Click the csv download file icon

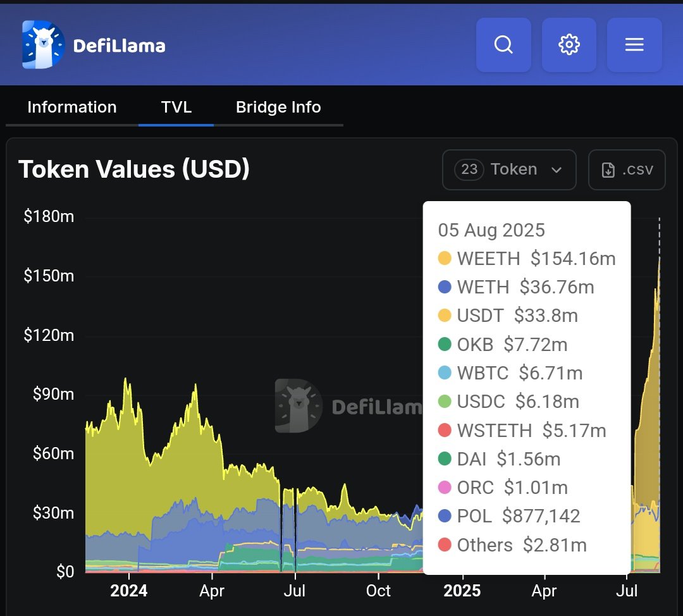coord(608,170)
